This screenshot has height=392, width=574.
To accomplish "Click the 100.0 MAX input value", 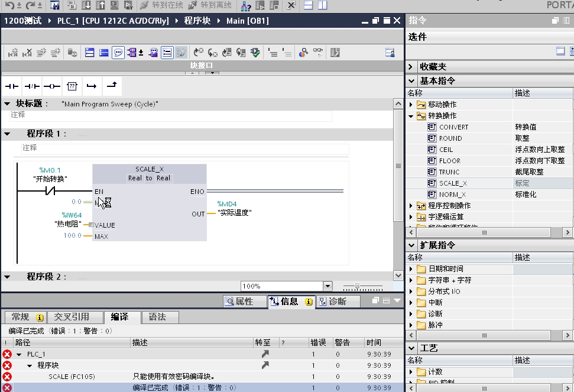I will [x=73, y=235].
